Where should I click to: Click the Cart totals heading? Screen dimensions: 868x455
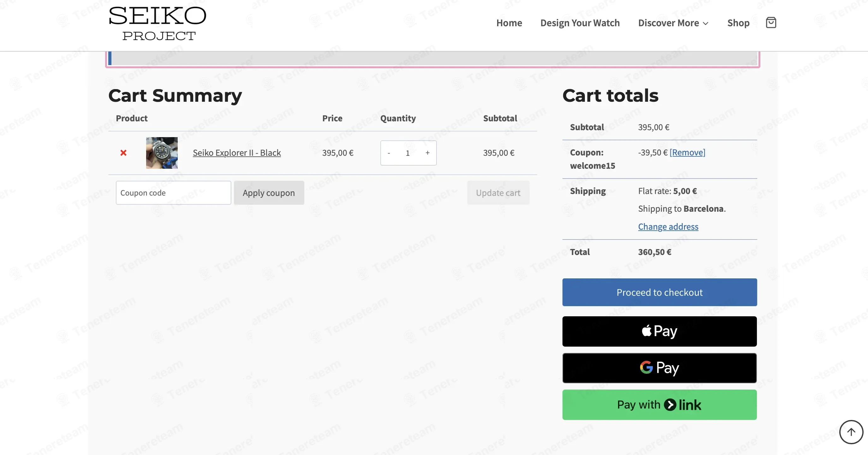[x=610, y=95]
